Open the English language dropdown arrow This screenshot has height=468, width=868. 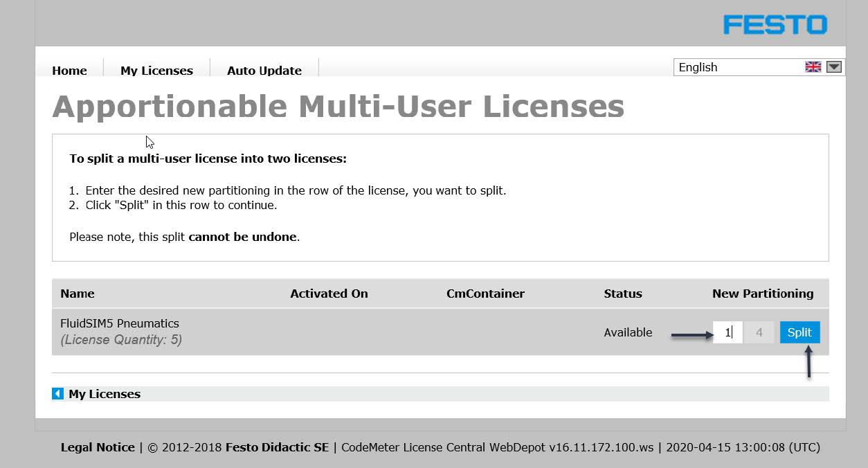pyautogui.click(x=834, y=67)
